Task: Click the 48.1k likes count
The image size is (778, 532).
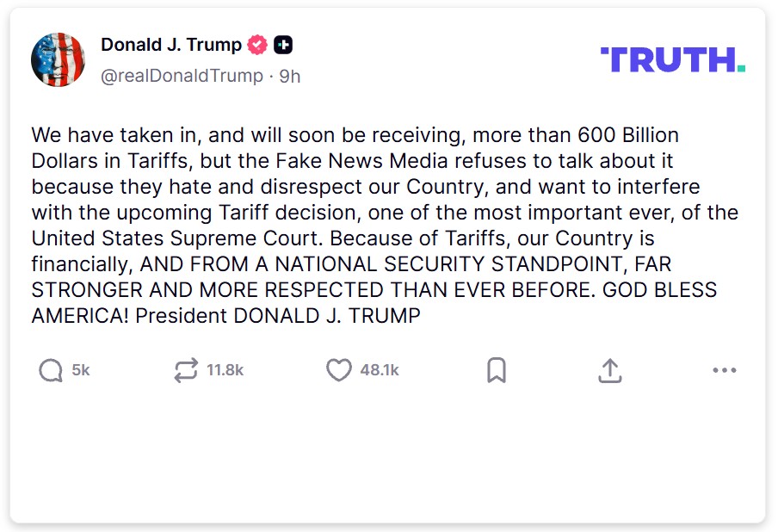Action: point(380,370)
